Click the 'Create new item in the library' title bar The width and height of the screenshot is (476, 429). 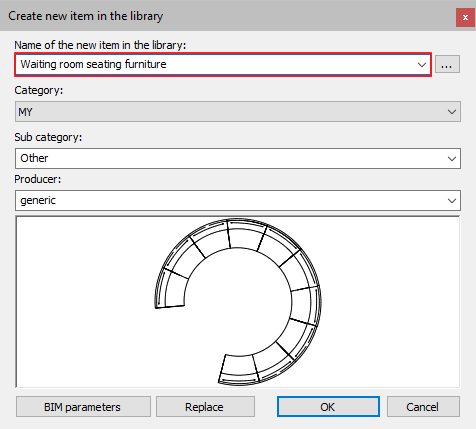coord(86,16)
